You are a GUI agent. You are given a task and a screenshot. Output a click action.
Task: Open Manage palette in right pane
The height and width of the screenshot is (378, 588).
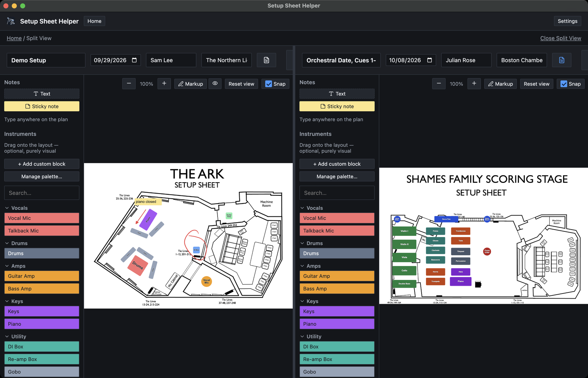337,176
